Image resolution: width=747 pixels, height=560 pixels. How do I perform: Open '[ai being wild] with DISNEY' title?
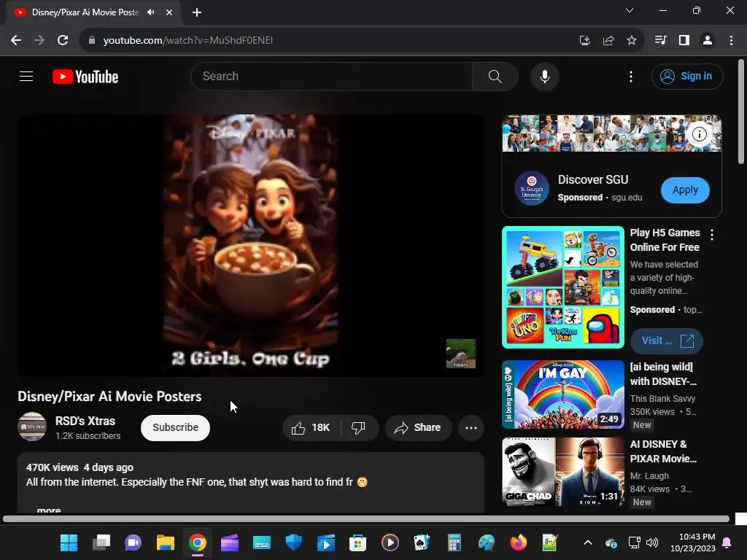[x=664, y=374]
